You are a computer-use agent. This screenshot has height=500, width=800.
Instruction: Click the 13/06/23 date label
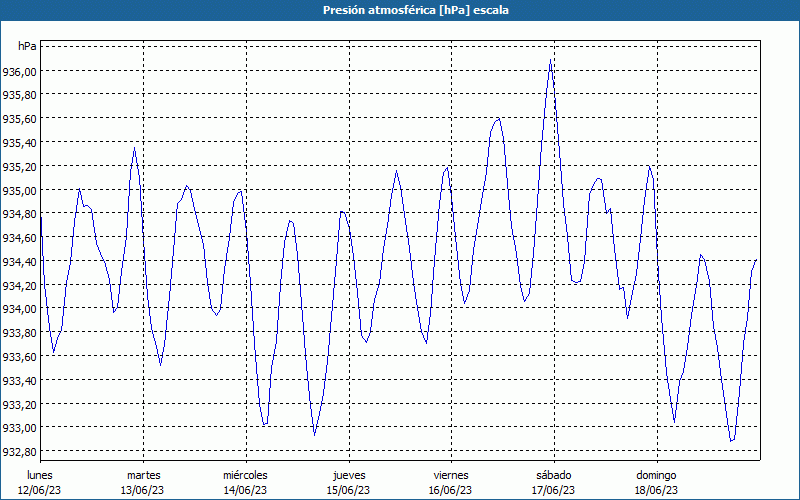point(143,490)
